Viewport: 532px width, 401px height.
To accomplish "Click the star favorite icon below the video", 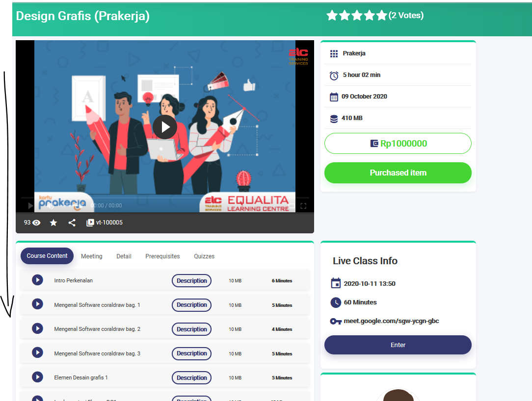I will click(x=53, y=223).
